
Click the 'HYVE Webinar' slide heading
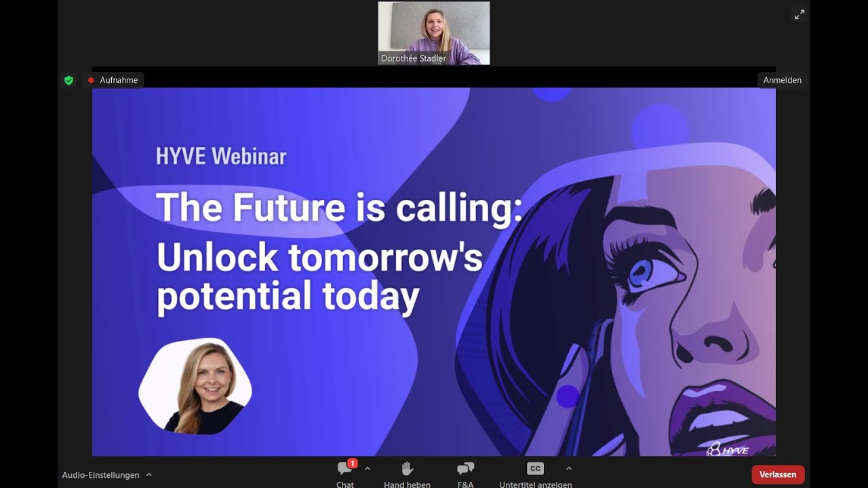click(x=221, y=157)
